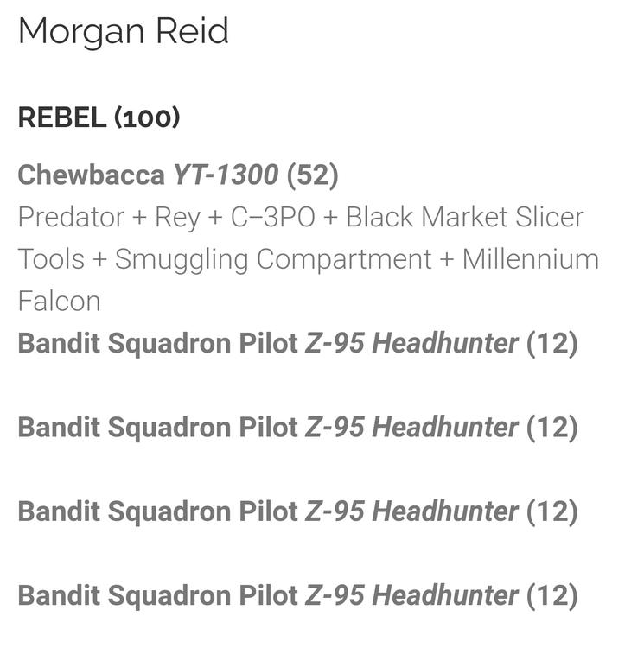The image size is (644, 648).
Task: Select the Predator upgrade
Action: [x=72, y=217]
